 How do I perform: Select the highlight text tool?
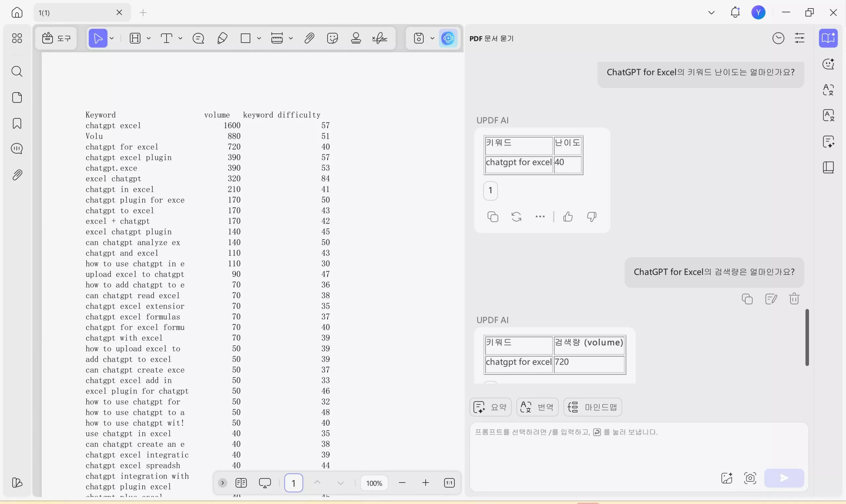[x=135, y=38]
